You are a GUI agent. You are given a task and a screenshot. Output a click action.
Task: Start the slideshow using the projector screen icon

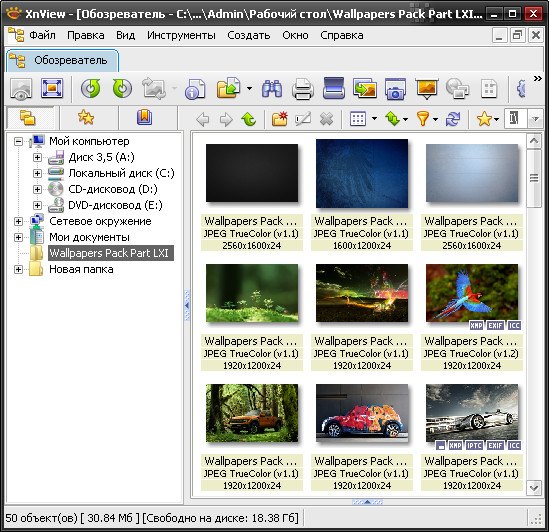(x=426, y=88)
